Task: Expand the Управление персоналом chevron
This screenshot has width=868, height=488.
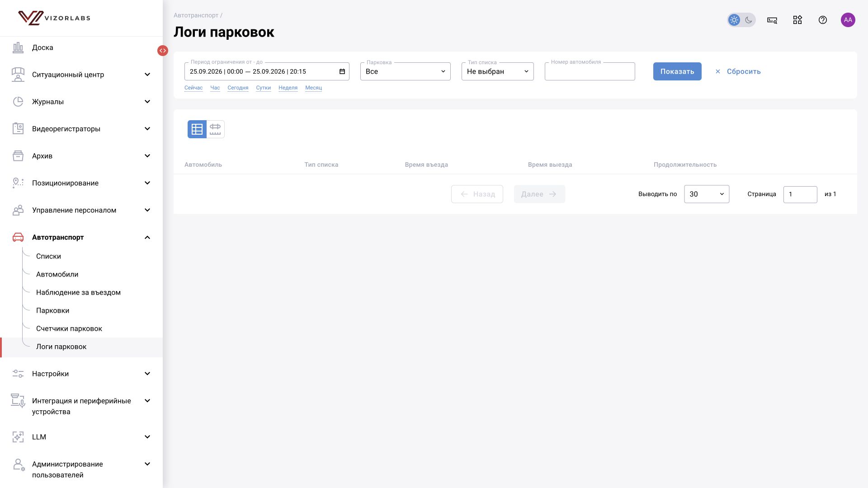Action: pyautogui.click(x=147, y=210)
